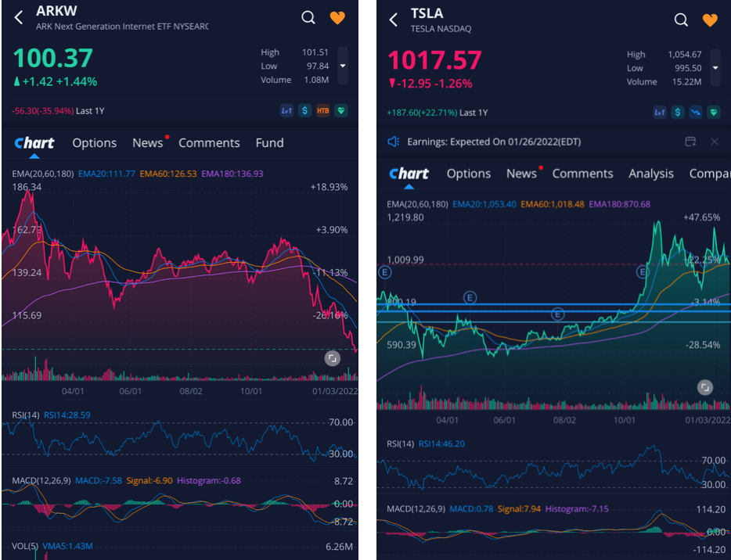Tap TSLA EMA180:870.68 value
731x560 pixels.
tap(619, 204)
